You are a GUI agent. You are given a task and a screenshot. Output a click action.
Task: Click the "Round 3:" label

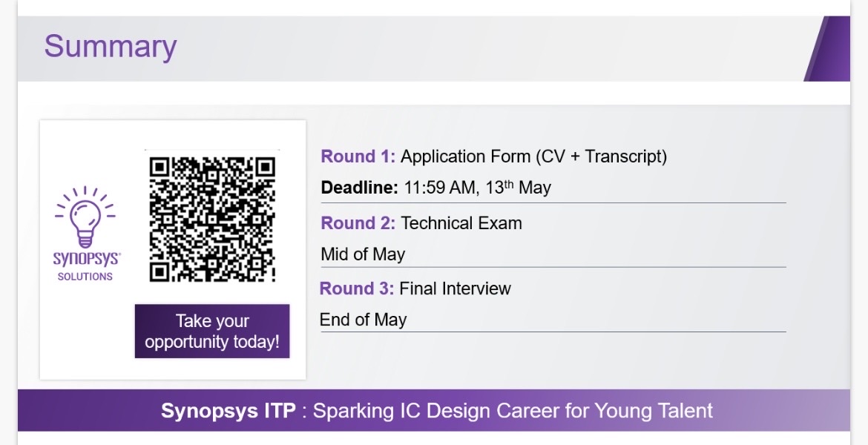click(357, 289)
